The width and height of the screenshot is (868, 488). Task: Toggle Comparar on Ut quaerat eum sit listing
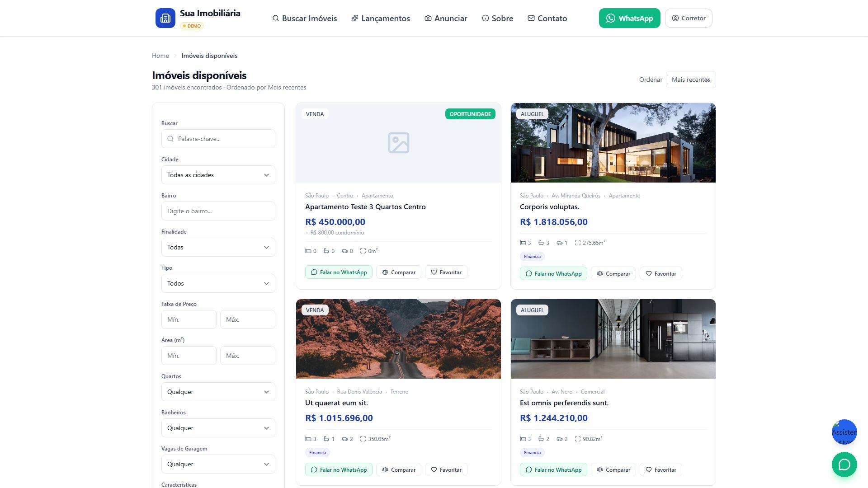399,469
